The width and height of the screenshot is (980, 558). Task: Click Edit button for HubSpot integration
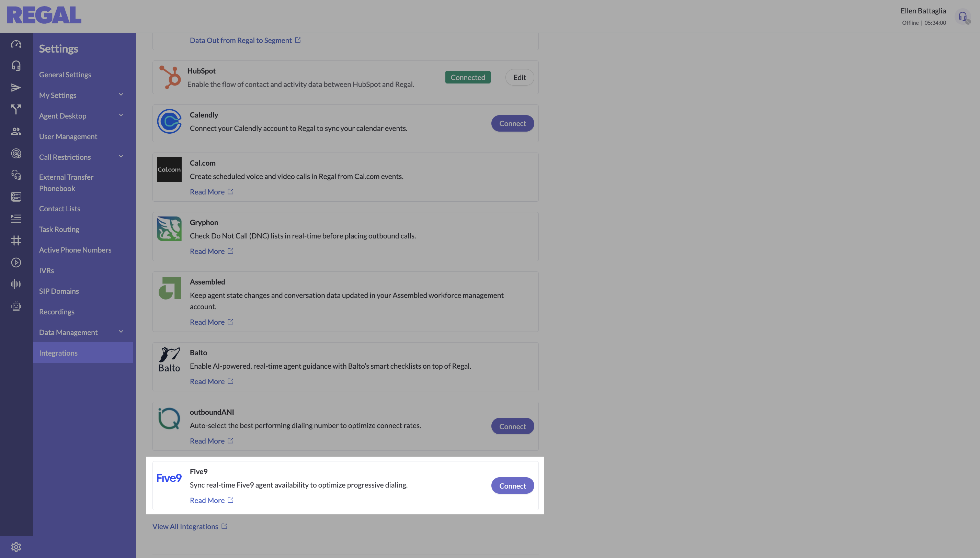click(x=519, y=77)
